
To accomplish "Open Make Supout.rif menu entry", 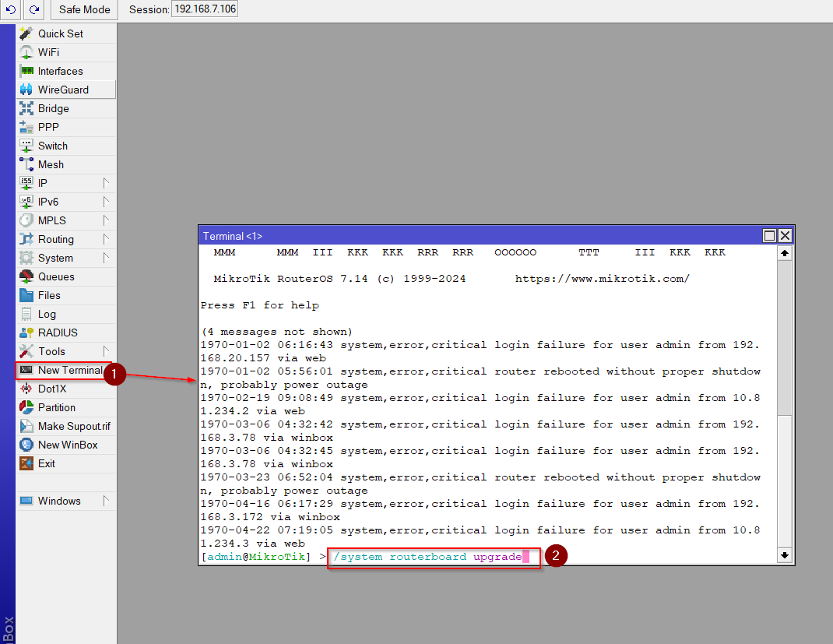I will coord(66,426).
